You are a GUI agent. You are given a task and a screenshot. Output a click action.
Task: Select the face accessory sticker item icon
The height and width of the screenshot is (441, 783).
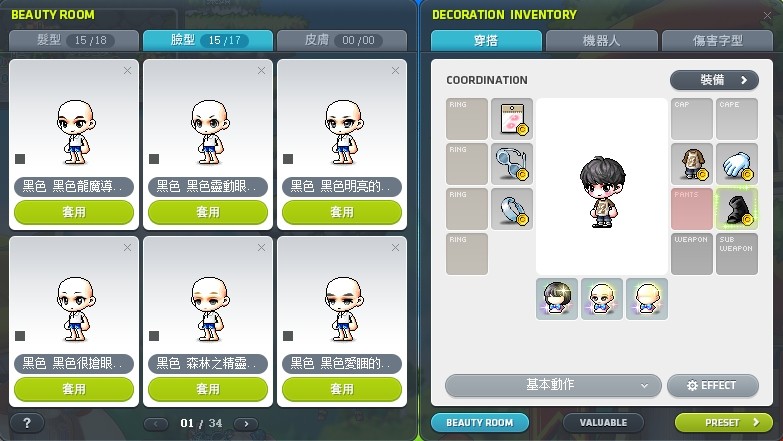[512, 119]
